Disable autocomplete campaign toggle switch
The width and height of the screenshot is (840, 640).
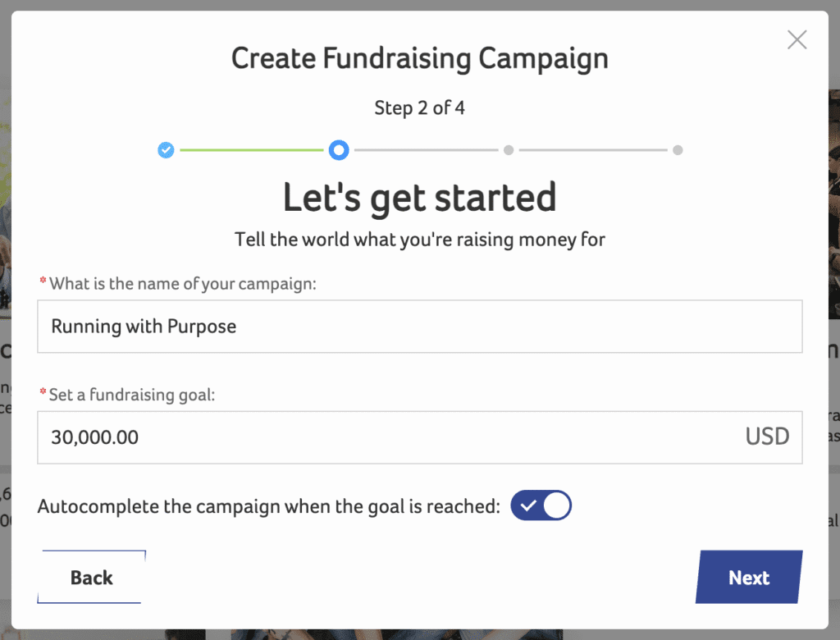pyautogui.click(x=541, y=506)
